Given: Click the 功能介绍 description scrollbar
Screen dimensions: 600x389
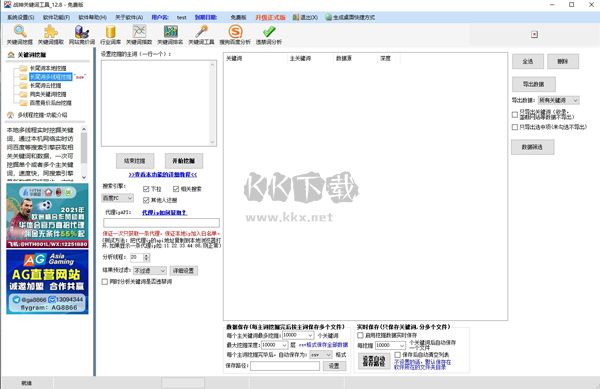Looking at the screenshot, I should [84, 153].
